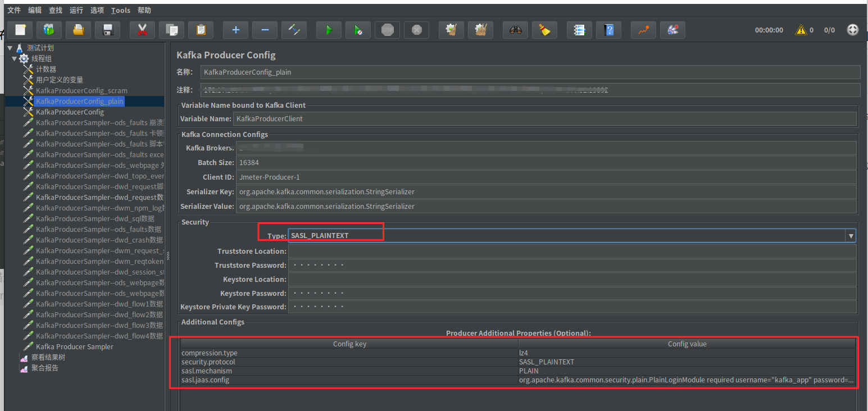The width and height of the screenshot is (868, 411).
Task: Open the Security Type dropdown arrow
Action: point(851,236)
